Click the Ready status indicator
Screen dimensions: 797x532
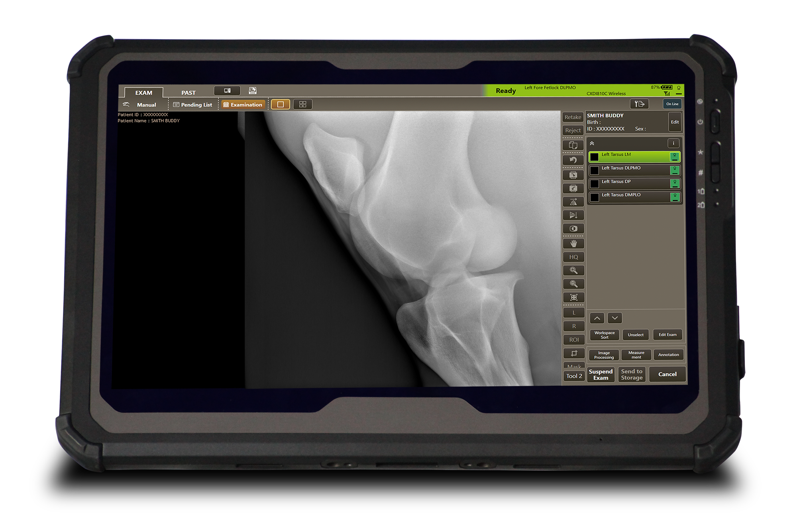506,90
